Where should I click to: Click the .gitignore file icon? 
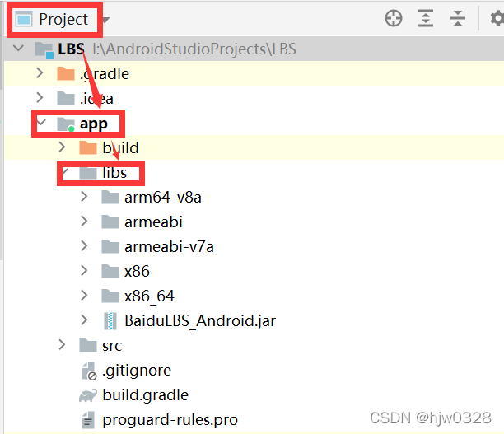(x=88, y=371)
